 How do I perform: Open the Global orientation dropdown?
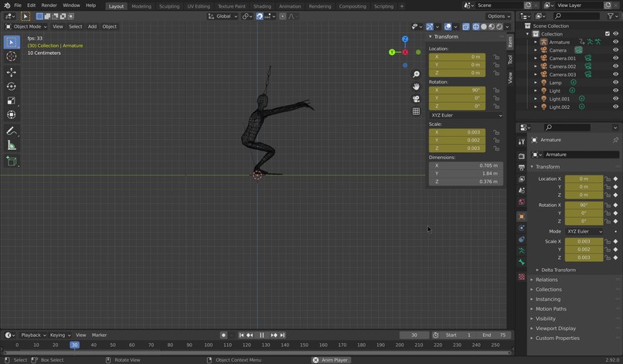coord(223,16)
